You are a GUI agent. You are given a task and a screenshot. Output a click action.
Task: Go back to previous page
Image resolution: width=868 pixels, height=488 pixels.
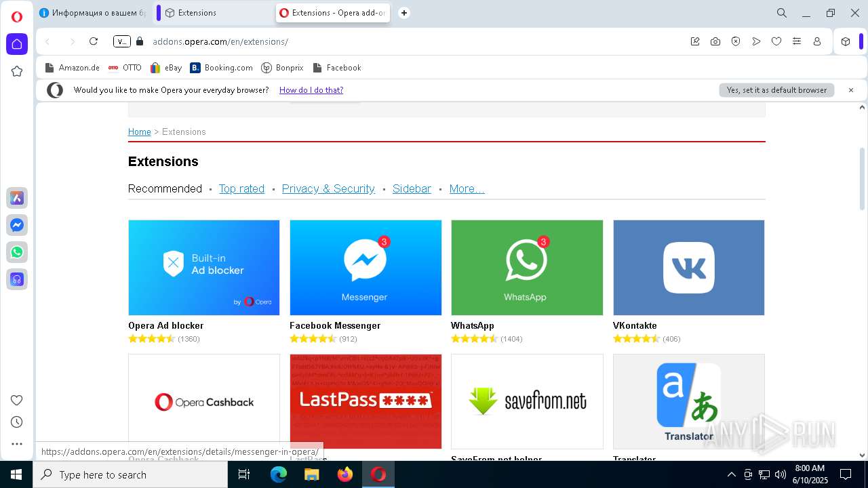[x=48, y=41]
